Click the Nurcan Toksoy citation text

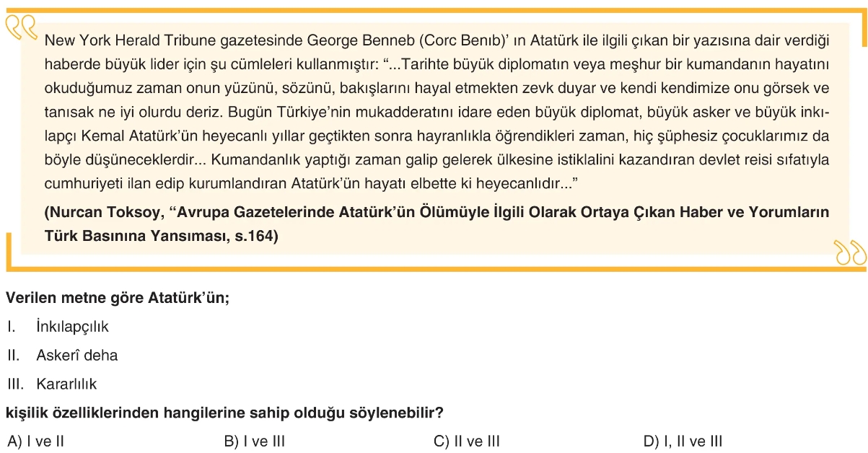click(x=426, y=224)
